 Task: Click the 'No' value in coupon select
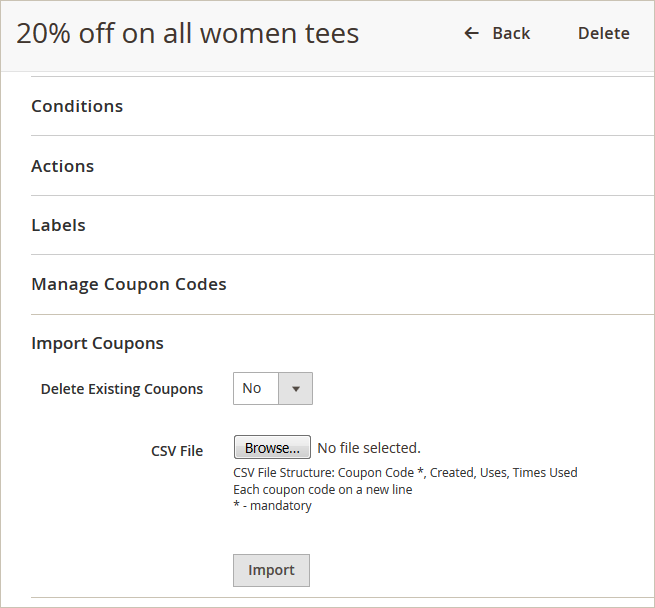pos(253,389)
